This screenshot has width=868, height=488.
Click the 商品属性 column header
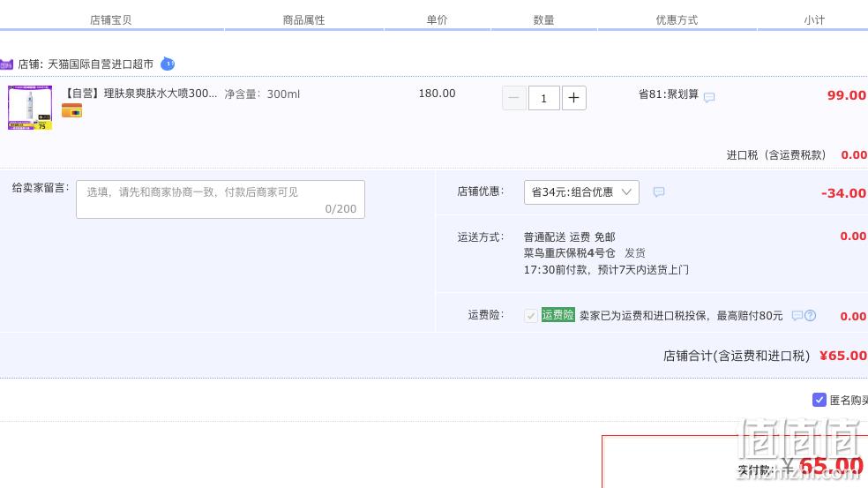pos(304,20)
